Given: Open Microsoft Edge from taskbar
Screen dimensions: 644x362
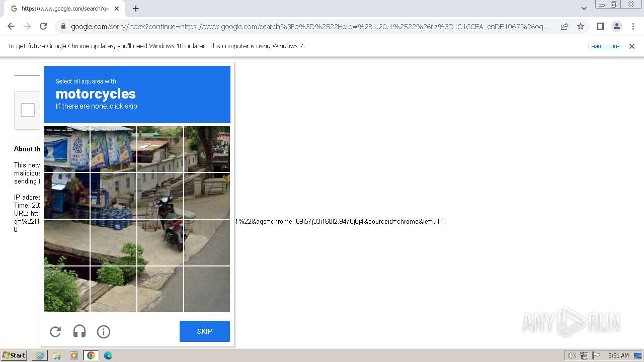Looking at the screenshot, I should point(108,355).
